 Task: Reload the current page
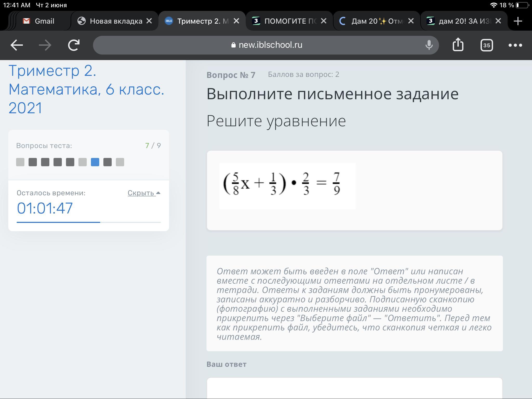[x=74, y=45]
